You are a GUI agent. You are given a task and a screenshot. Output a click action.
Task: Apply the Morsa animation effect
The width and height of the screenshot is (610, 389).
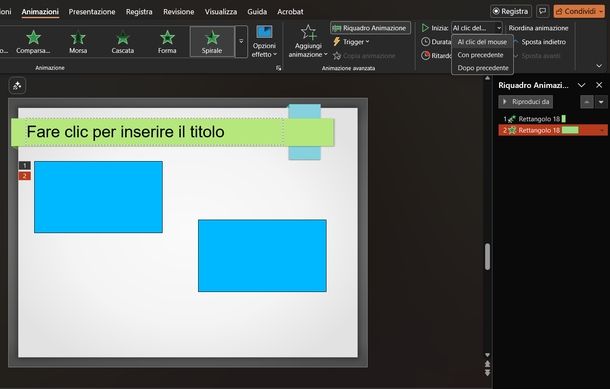point(78,42)
